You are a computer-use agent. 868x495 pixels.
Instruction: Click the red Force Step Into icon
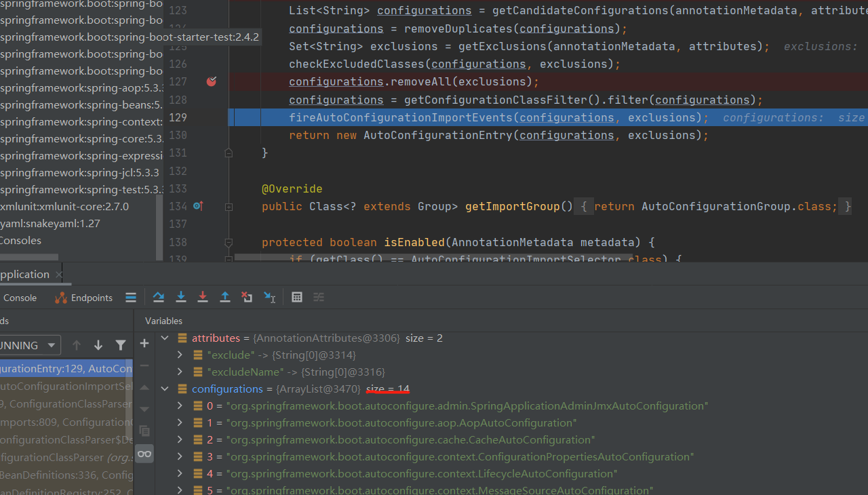tap(203, 297)
